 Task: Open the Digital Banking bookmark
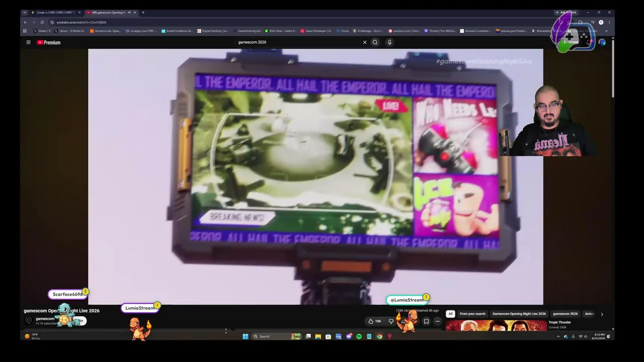[213, 31]
